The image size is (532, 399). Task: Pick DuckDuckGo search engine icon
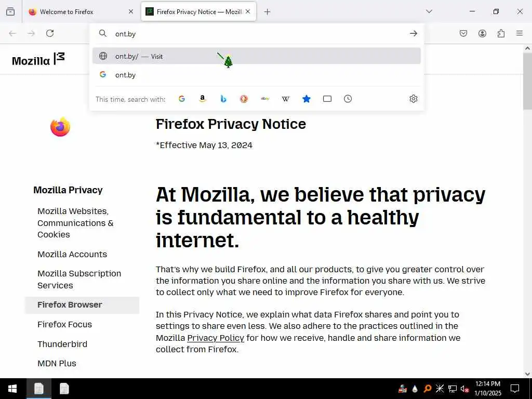pos(244,99)
